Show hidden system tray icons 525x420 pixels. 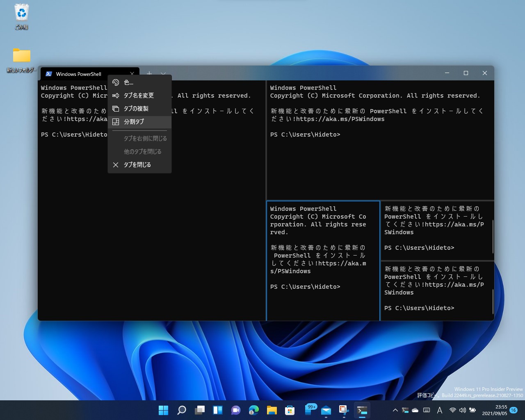point(395,410)
